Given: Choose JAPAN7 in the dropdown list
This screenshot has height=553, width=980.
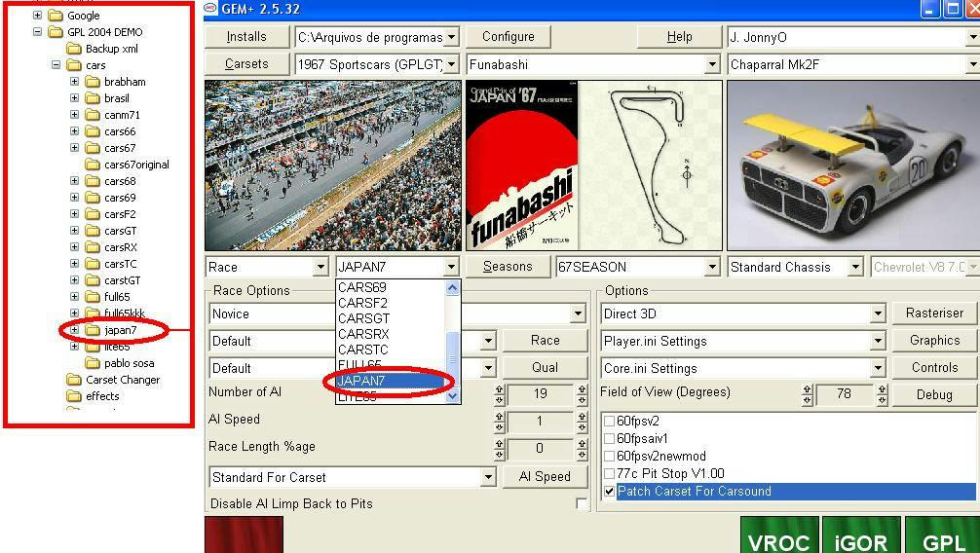Looking at the screenshot, I should click(x=391, y=382).
